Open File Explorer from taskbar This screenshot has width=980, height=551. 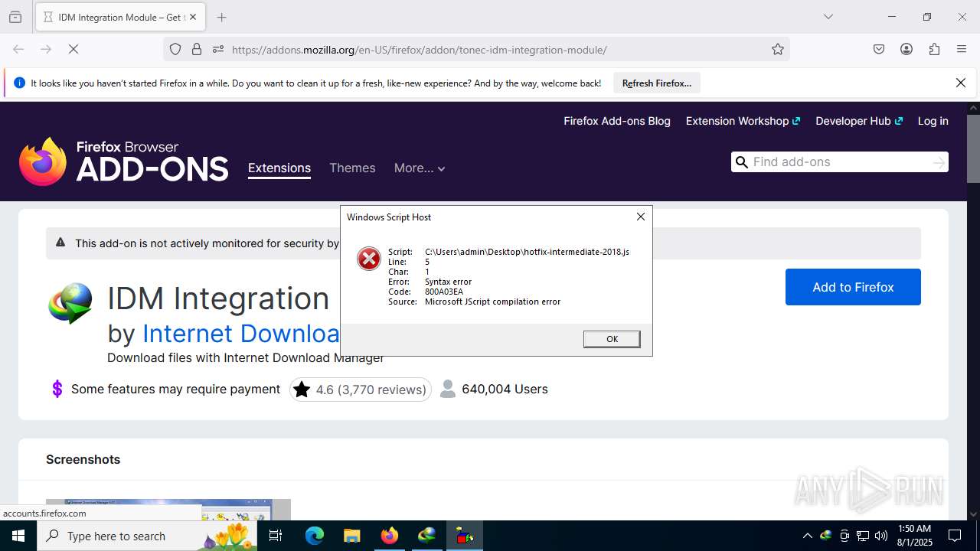click(351, 536)
